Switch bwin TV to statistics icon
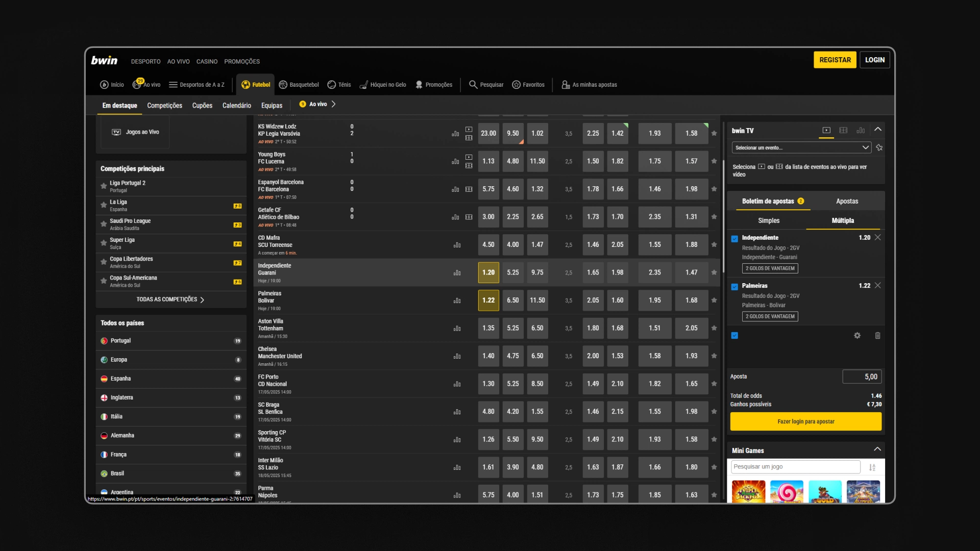The width and height of the screenshot is (980, 551). (x=861, y=131)
